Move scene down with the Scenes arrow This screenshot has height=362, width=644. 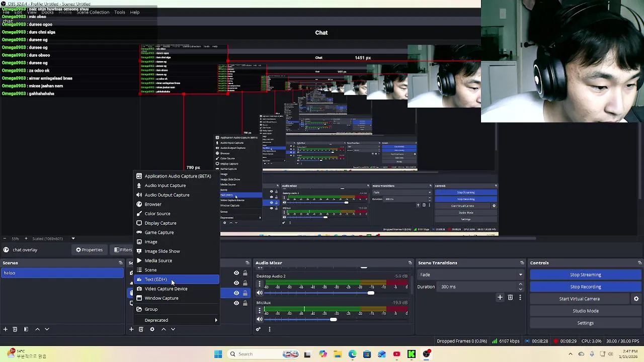47,329
